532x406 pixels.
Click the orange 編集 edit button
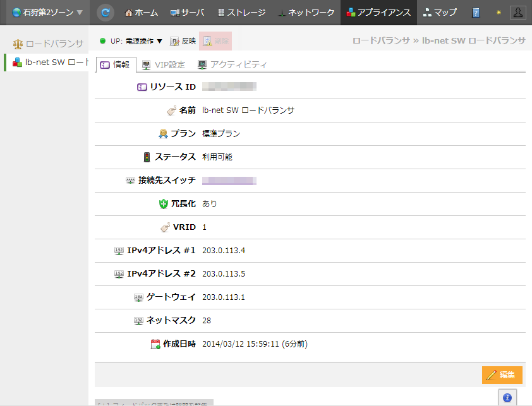coord(502,374)
